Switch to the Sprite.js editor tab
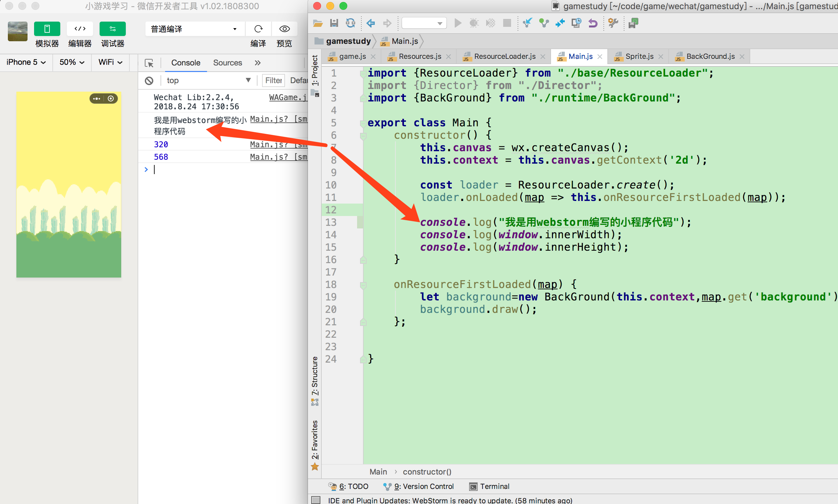The image size is (838, 504). coord(639,56)
